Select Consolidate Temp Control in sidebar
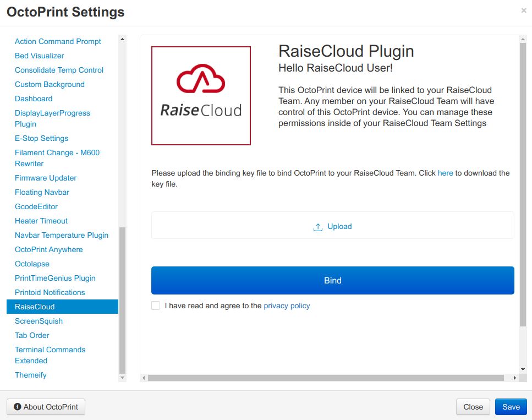532x420 pixels. point(59,70)
